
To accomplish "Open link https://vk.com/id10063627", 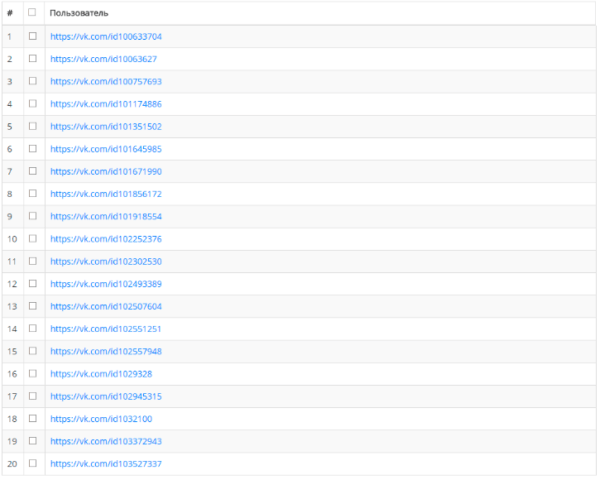I will coord(104,59).
